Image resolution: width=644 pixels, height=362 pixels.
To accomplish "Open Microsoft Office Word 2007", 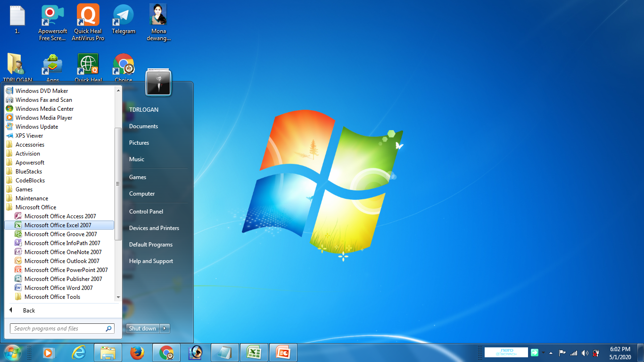I will [x=59, y=288].
